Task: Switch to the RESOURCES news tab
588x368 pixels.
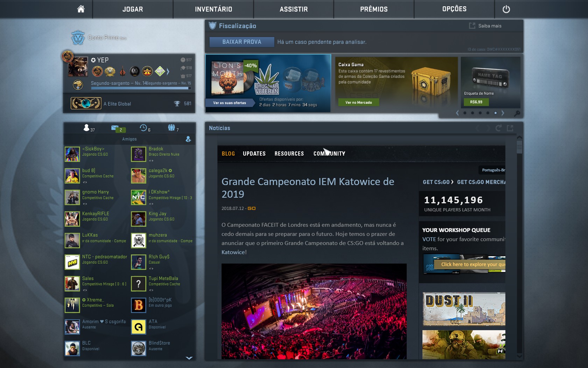Action: [x=289, y=154]
